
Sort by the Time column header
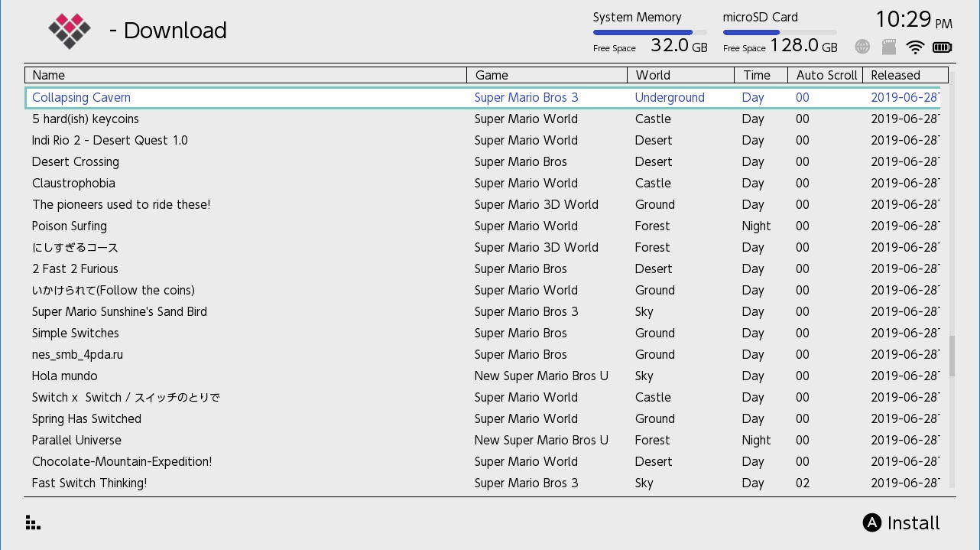(761, 75)
